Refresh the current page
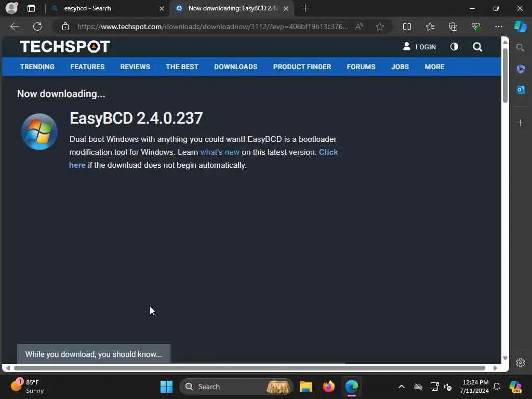This screenshot has height=399, width=532. pyautogui.click(x=37, y=26)
